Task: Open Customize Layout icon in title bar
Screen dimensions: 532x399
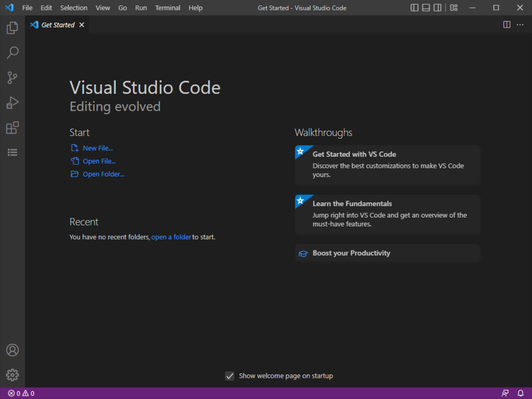Action: pos(454,8)
